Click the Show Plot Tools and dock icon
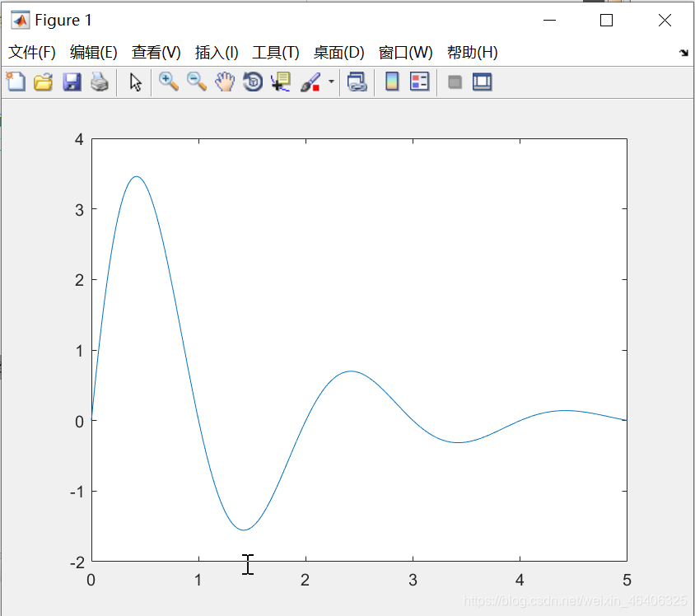 (x=483, y=82)
